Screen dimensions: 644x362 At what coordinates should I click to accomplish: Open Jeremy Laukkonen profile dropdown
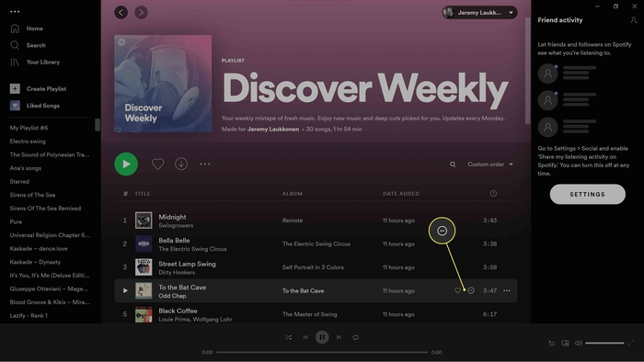pos(479,12)
